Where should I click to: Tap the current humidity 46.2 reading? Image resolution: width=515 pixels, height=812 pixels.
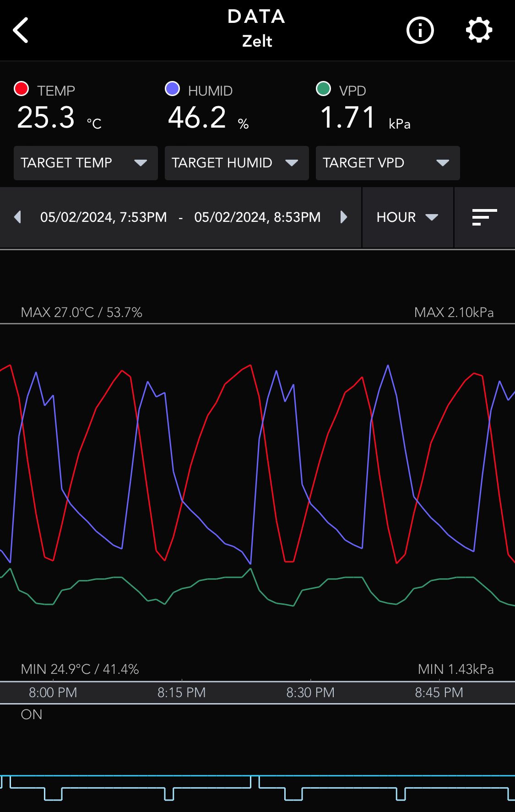[197, 118]
